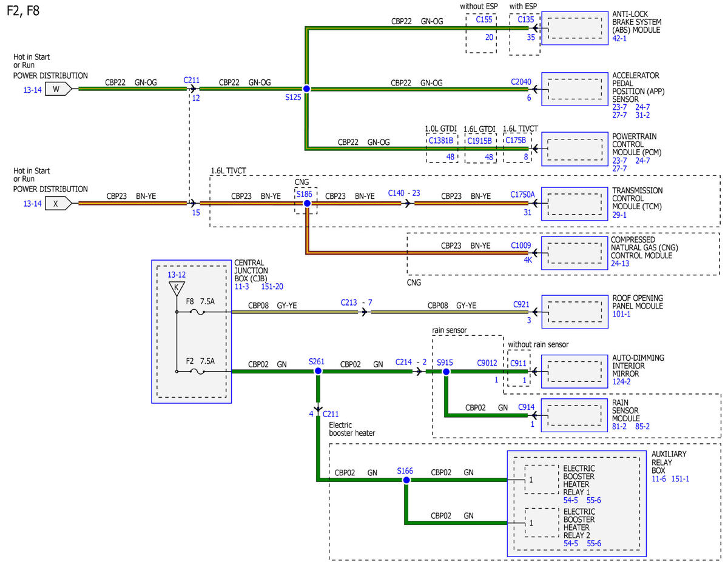Select the W power distribution connector symbol
The width and height of the screenshot is (728, 562).
(58, 89)
